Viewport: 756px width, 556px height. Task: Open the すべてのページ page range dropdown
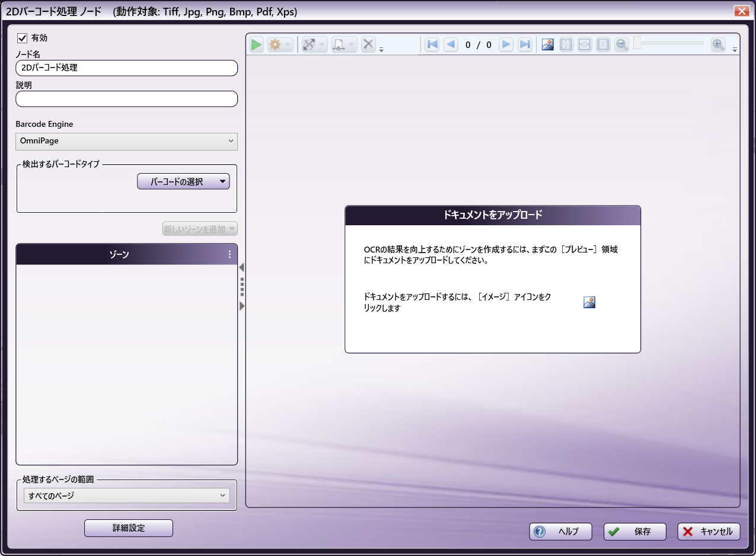[126, 496]
